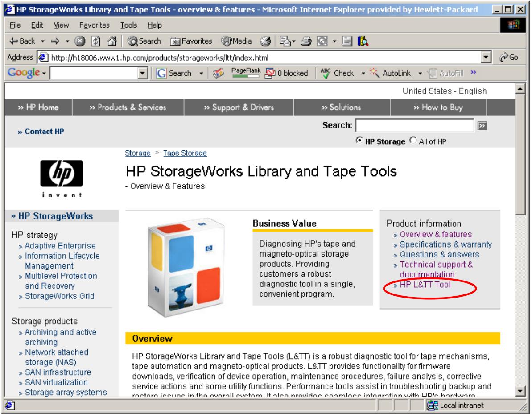Open the Search pane in the IE toolbar
Screen dimensions: 532x418
(x=144, y=41)
